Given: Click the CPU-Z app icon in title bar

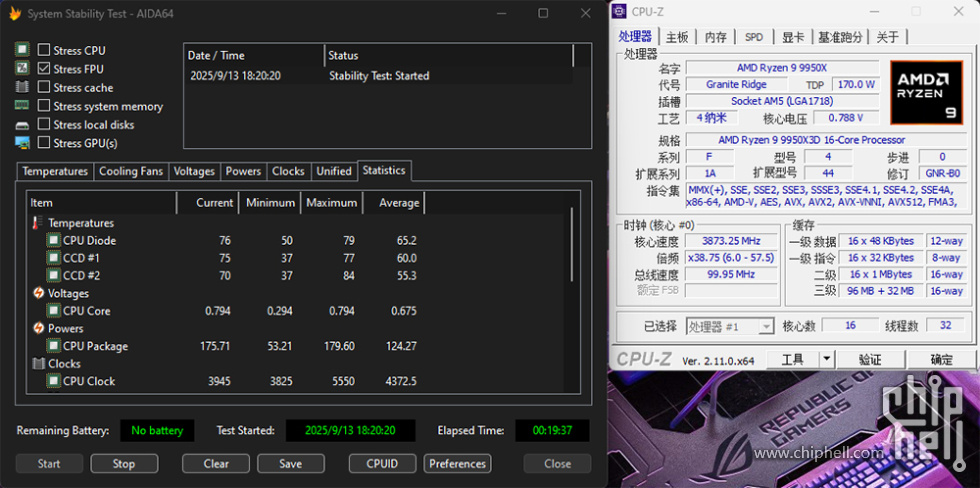Looking at the screenshot, I should (620, 12).
